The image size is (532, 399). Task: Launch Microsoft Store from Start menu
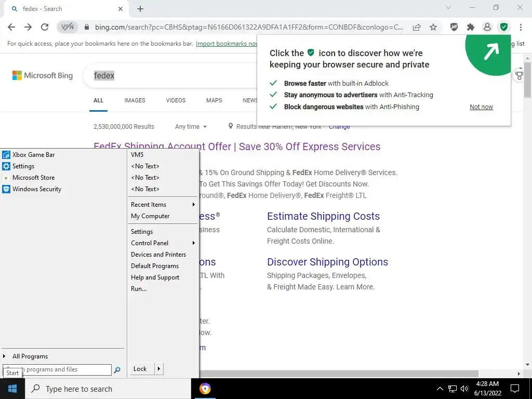point(63,178)
